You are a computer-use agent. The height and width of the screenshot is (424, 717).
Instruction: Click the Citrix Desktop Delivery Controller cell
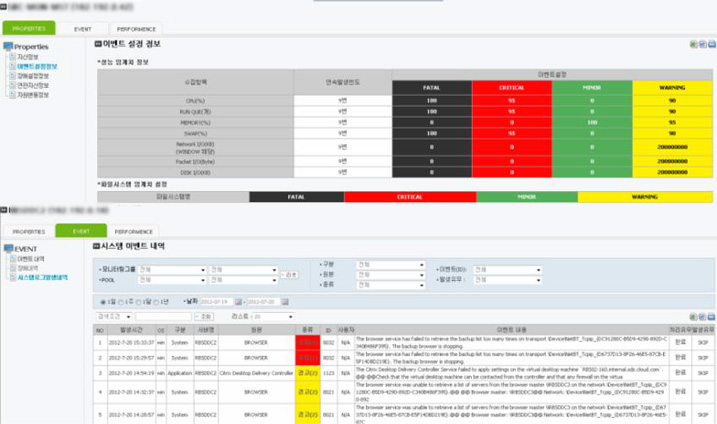[257, 373]
